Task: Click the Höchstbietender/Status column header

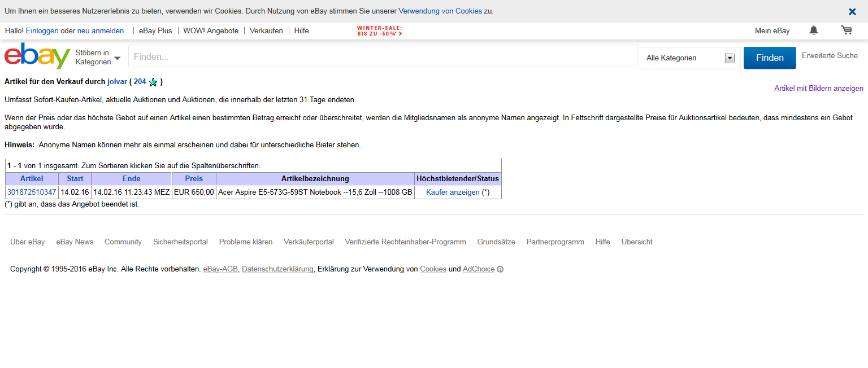Action: (458, 179)
